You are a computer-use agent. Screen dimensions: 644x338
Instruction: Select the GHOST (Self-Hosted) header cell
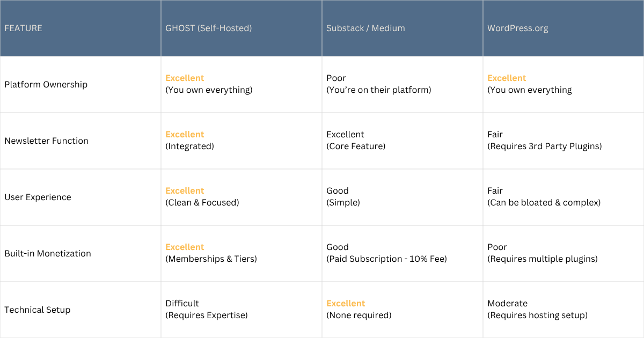241,28
